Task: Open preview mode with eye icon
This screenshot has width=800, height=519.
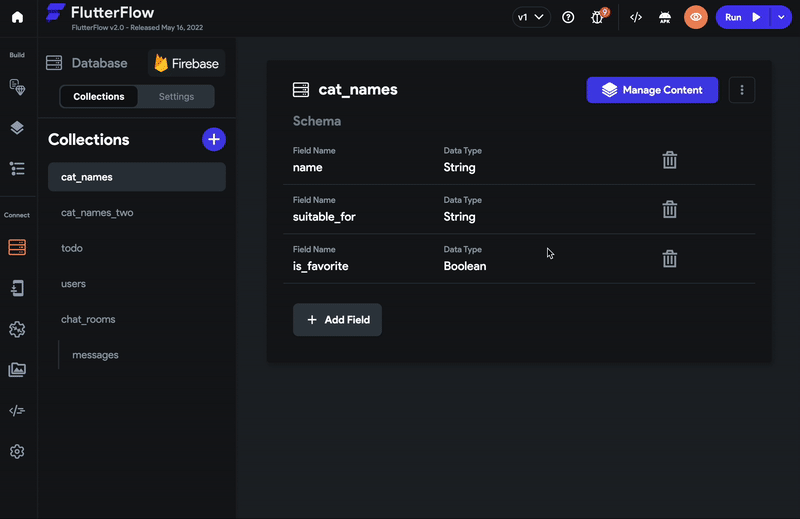Action: pyautogui.click(x=695, y=17)
